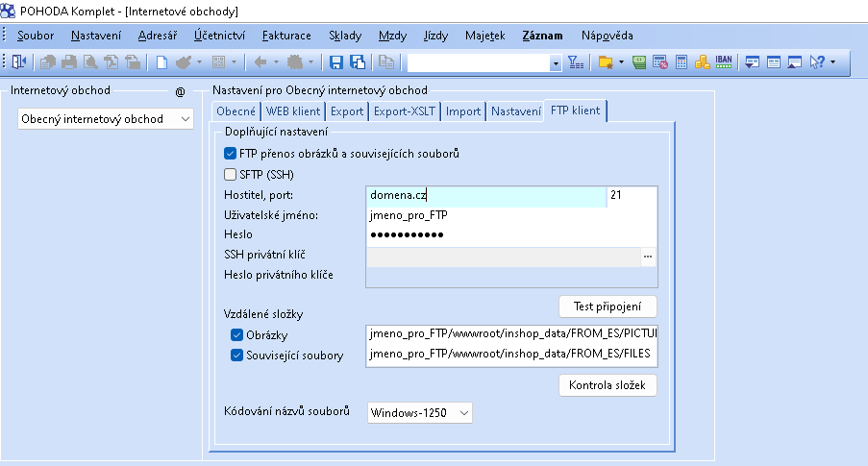Open the Fakturace menu
The image size is (868, 466).
(286, 36)
